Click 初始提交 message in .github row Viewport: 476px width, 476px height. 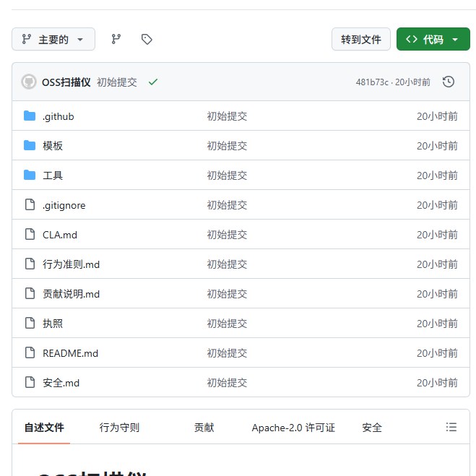pos(227,116)
